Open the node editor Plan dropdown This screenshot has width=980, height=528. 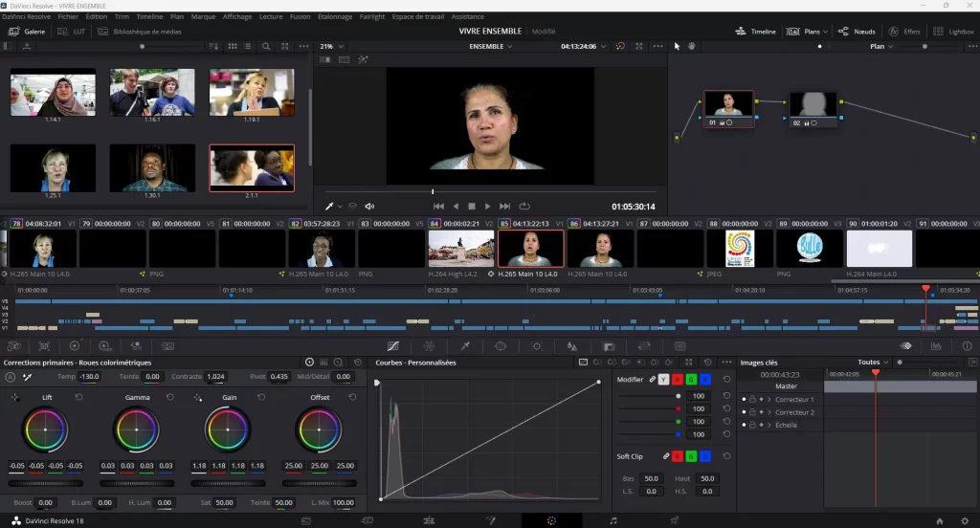(x=881, y=46)
